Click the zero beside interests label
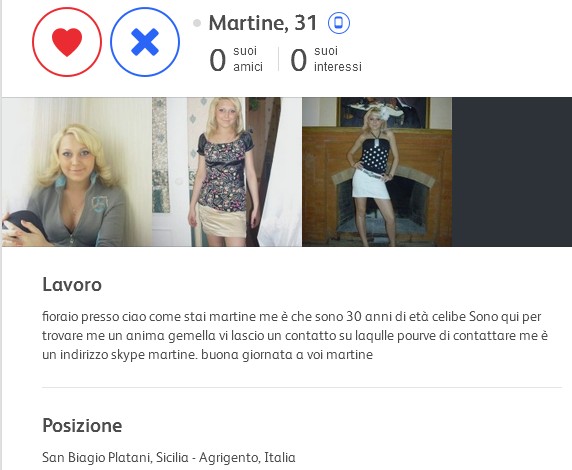This screenshot has width=572, height=470. [298, 60]
